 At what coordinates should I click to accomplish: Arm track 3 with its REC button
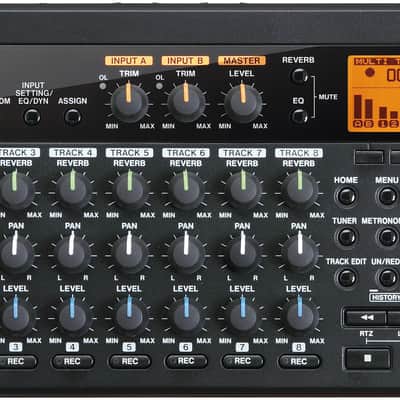click(x=17, y=361)
